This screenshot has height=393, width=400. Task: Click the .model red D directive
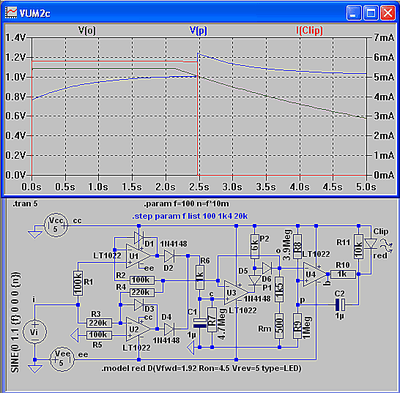click(201, 368)
